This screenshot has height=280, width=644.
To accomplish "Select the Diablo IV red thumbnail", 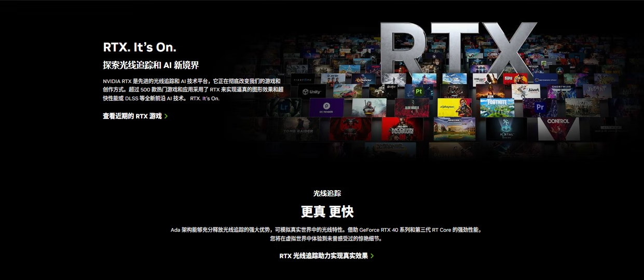I will pyautogui.click(x=350, y=129).
